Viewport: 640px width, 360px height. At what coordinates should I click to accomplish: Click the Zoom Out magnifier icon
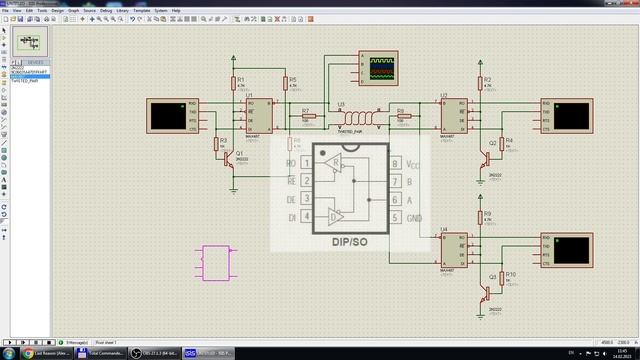click(x=106, y=19)
